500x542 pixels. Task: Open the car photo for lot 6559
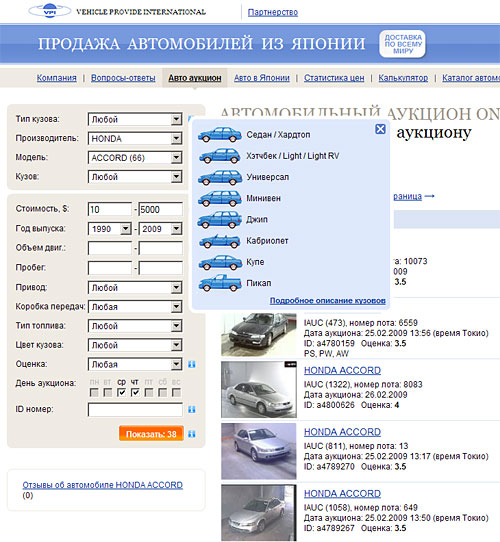tap(259, 334)
